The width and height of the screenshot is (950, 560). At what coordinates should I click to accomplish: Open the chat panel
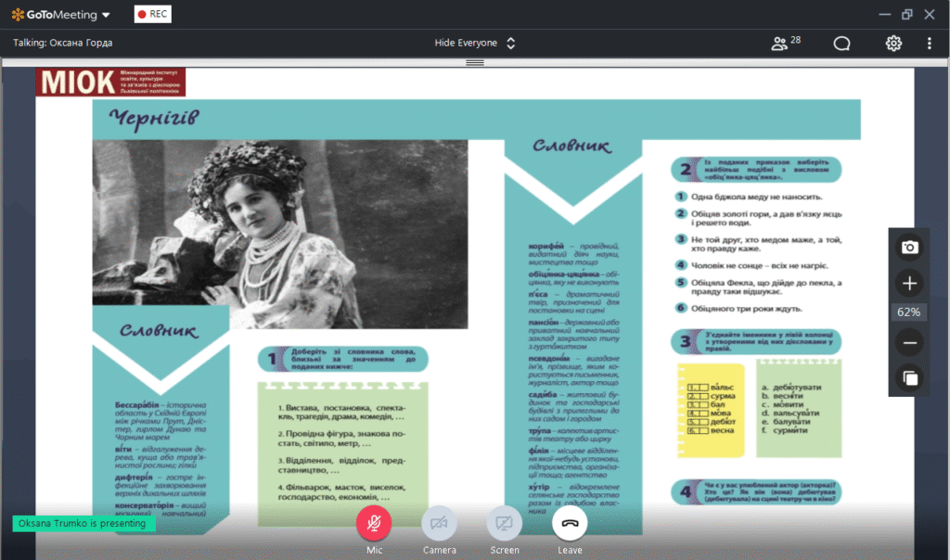pos(841,43)
